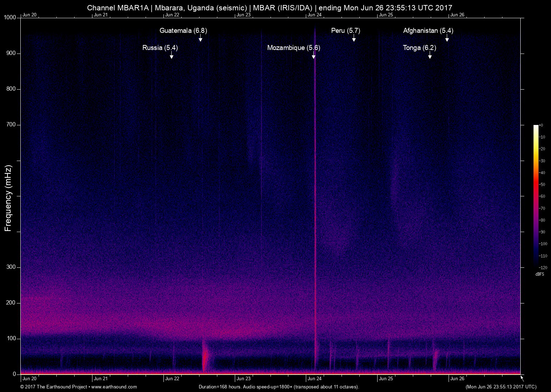Open the www.earthsound.com link in the footer
The image size is (551, 392).
tap(114, 387)
